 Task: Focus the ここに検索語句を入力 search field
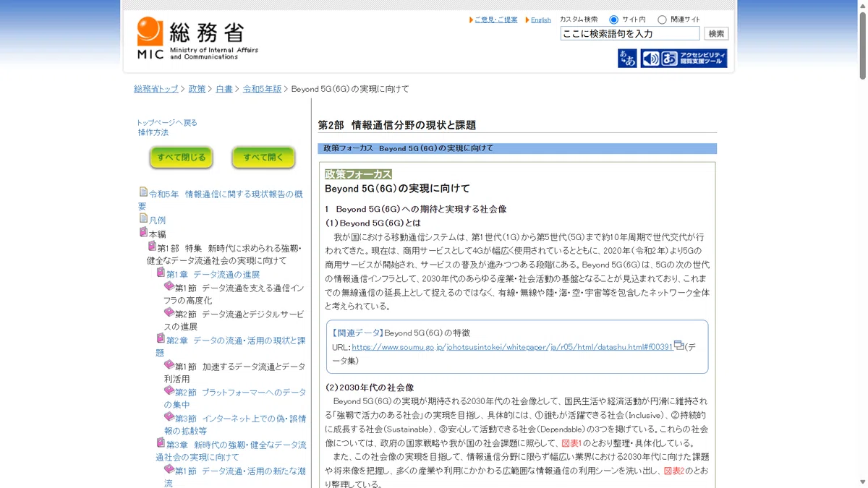click(630, 34)
